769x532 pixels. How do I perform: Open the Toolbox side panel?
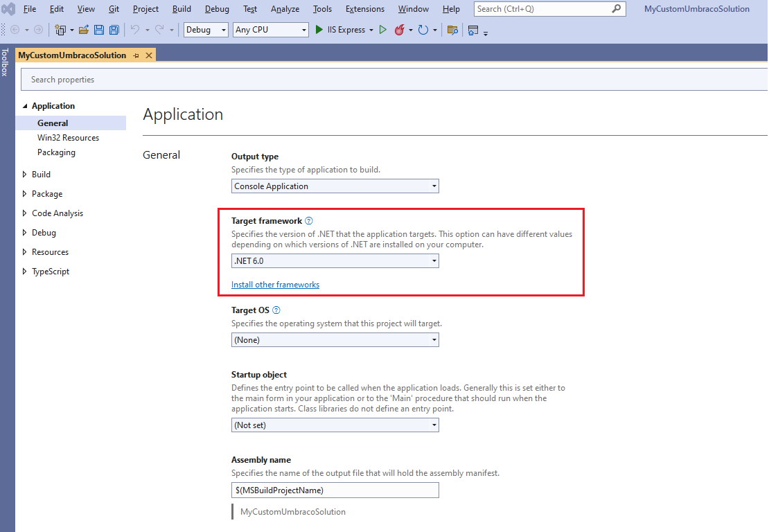coord(5,62)
